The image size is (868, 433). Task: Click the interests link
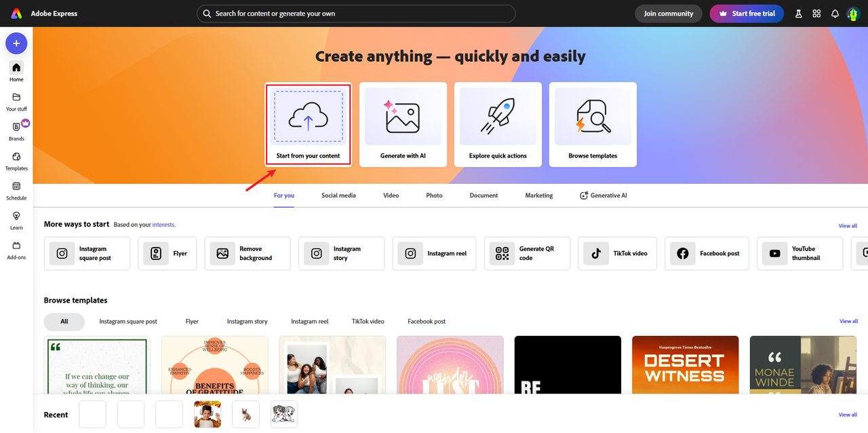(x=163, y=225)
